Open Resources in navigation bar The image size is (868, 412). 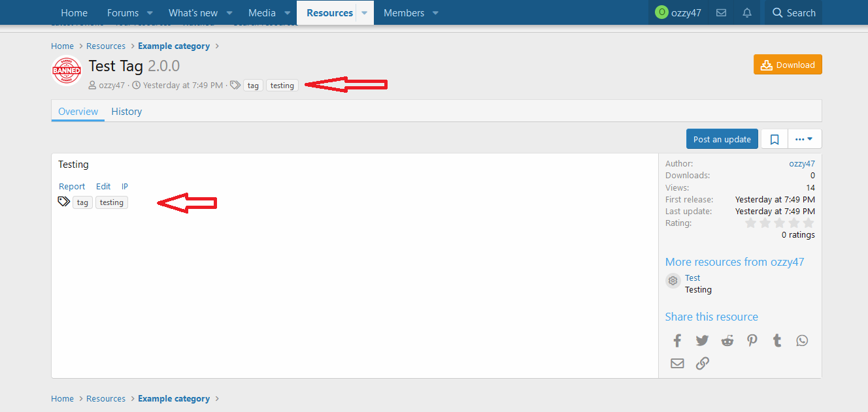tap(329, 12)
